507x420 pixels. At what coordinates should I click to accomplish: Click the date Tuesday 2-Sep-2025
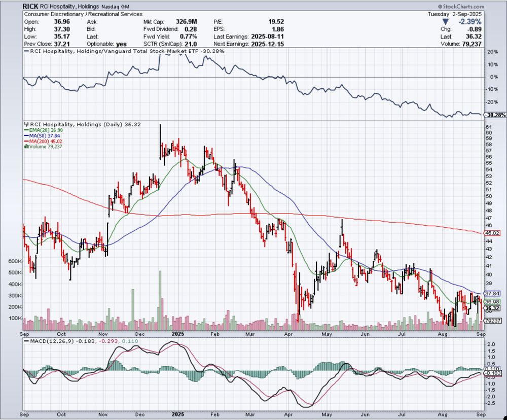pos(455,14)
